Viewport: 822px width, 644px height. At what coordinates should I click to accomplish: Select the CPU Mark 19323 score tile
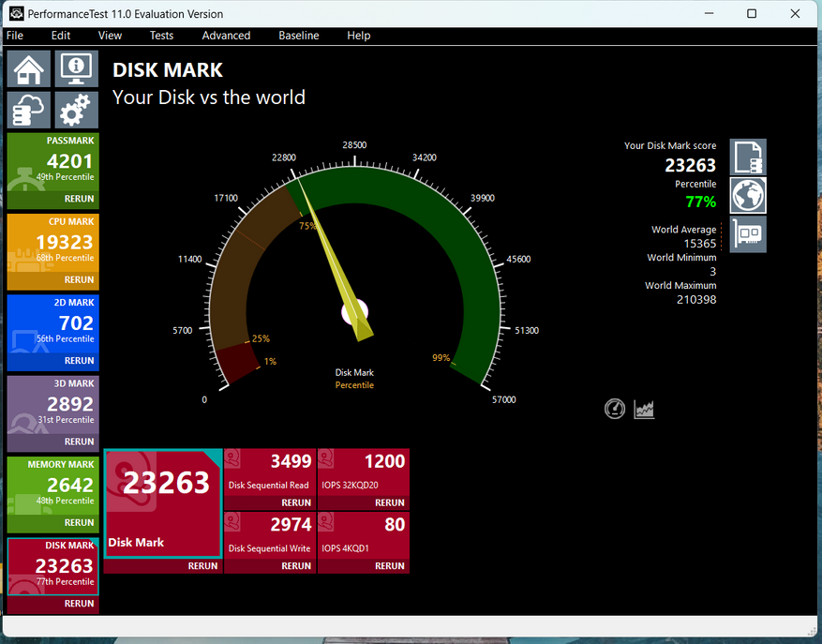[x=52, y=243]
